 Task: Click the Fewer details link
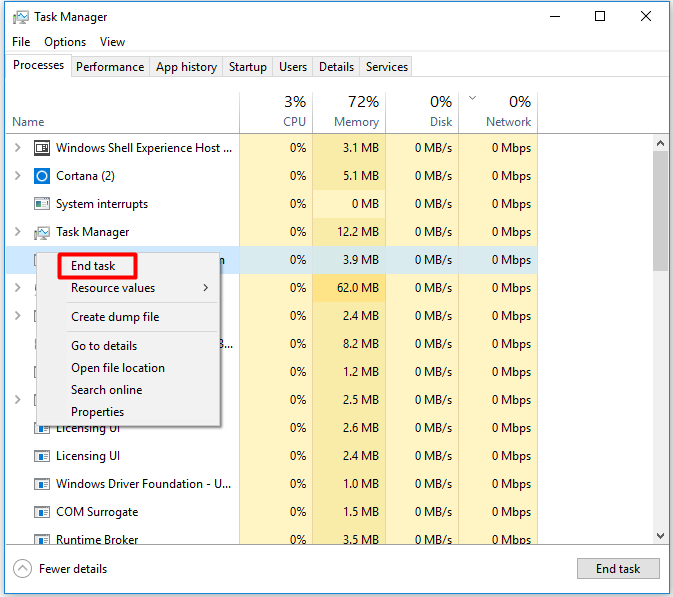[x=73, y=569]
